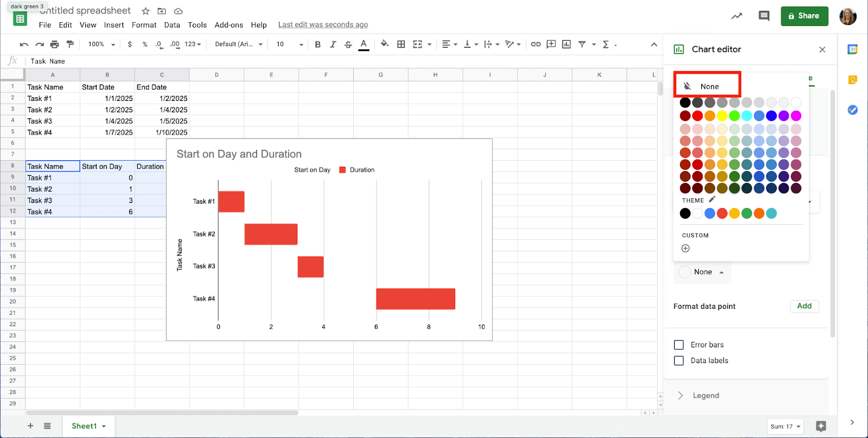Select the paint format roller
868x438 pixels.
point(70,45)
